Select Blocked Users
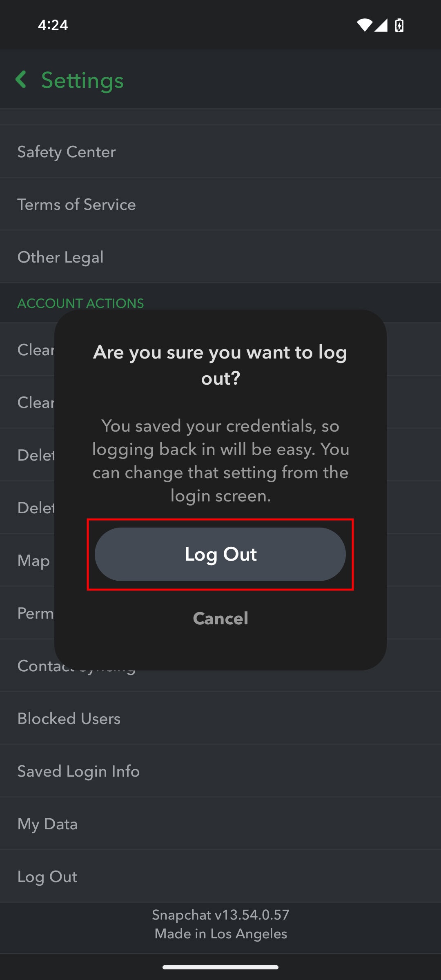Screen dimensions: 441x980 point(69,718)
